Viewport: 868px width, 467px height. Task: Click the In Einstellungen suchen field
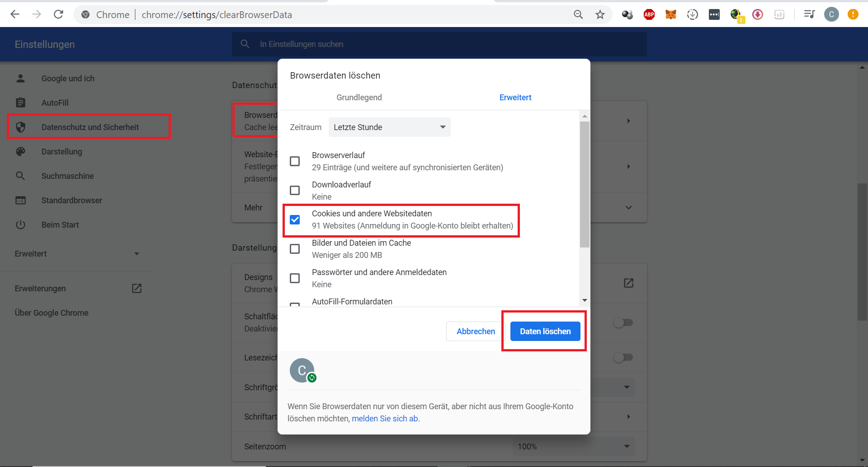tap(439, 44)
